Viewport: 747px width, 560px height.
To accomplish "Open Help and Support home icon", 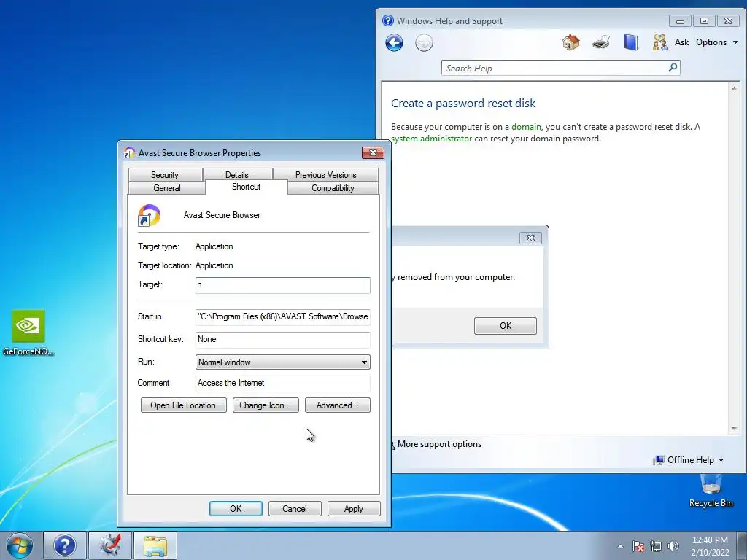I will coord(570,42).
